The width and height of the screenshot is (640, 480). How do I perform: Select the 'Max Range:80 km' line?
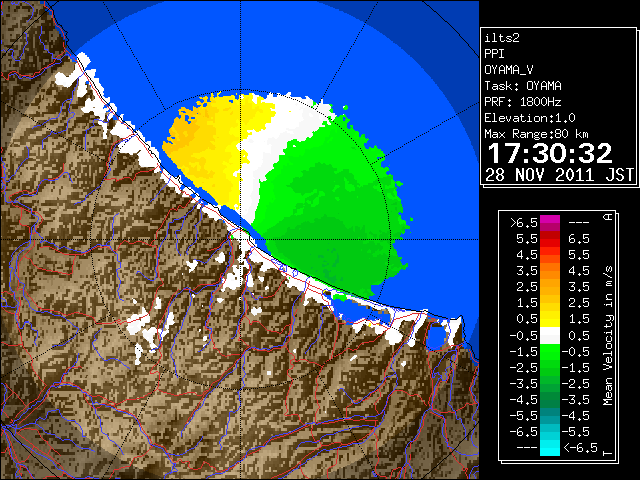pyautogui.click(x=536, y=134)
